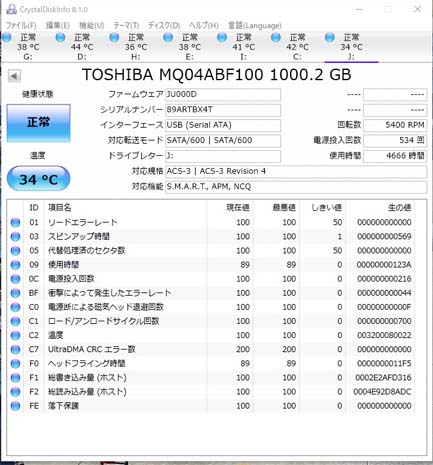Select disk H: status orb at 36 °C
433x465 pixels.
(x=114, y=37)
